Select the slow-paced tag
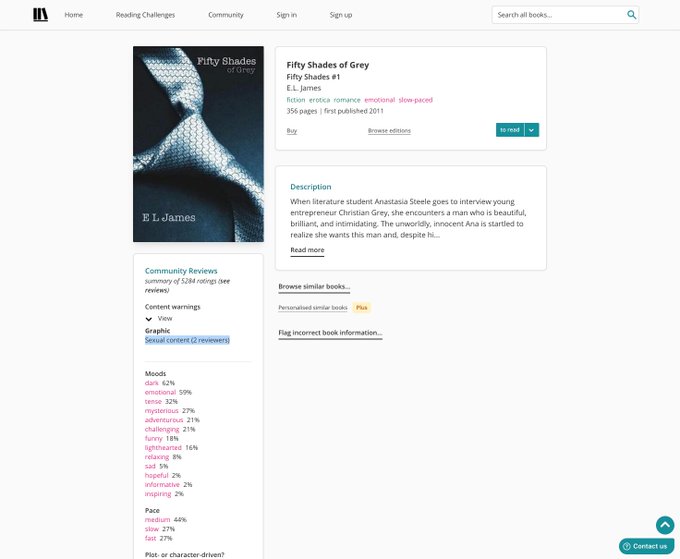Image resolution: width=680 pixels, height=559 pixels. coord(415,100)
